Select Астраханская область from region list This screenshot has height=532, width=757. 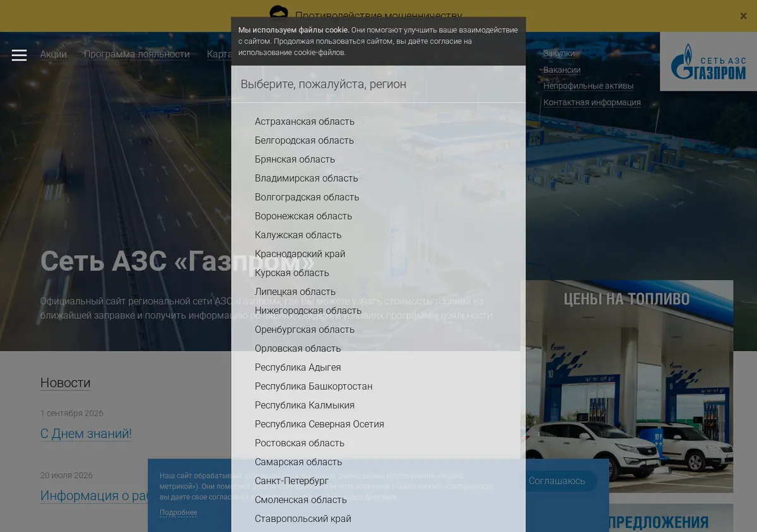[305, 121]
